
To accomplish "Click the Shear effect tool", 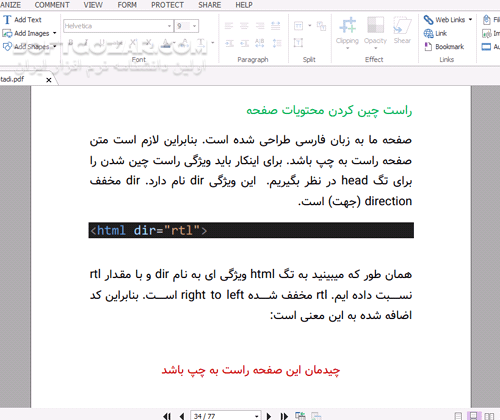I will tap(402, 31).
